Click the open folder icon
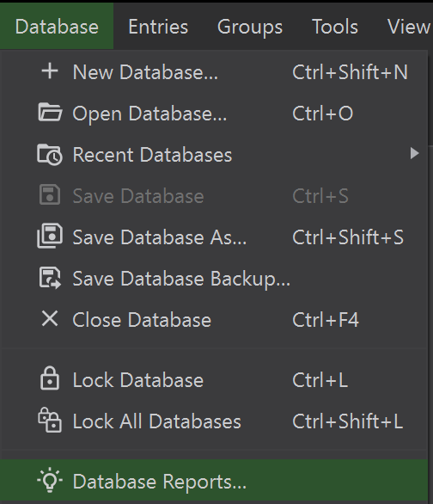Viewport: 433px width, 504px height. pos(50,113)
